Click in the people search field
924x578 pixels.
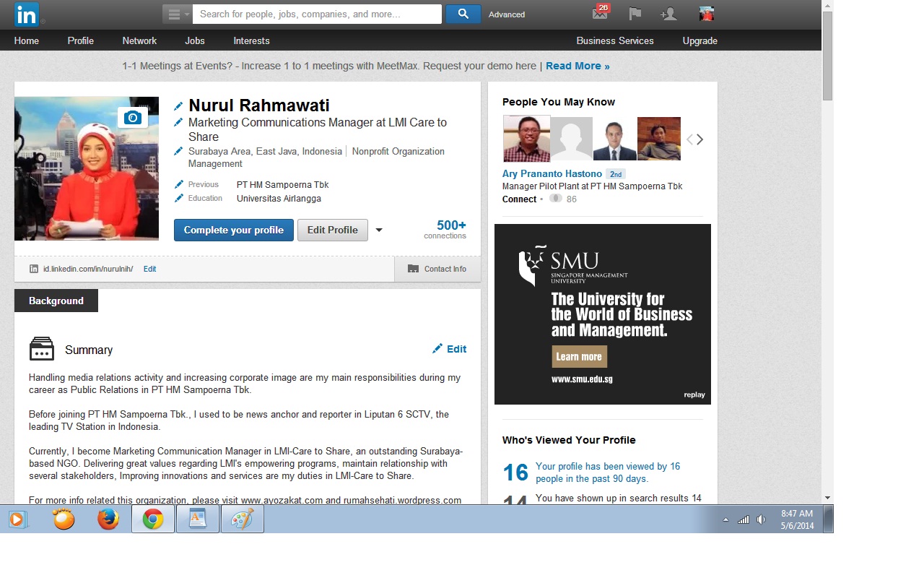tap(318, 14)
